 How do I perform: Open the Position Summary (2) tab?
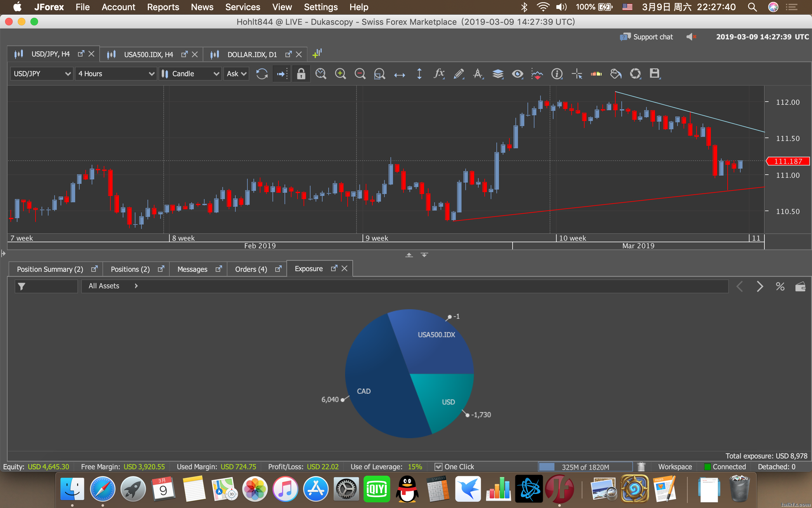point(50,269)
